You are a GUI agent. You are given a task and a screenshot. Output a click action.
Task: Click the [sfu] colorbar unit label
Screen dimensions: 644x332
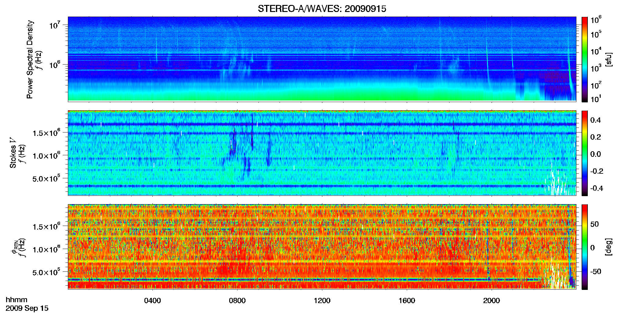point(609,59)
